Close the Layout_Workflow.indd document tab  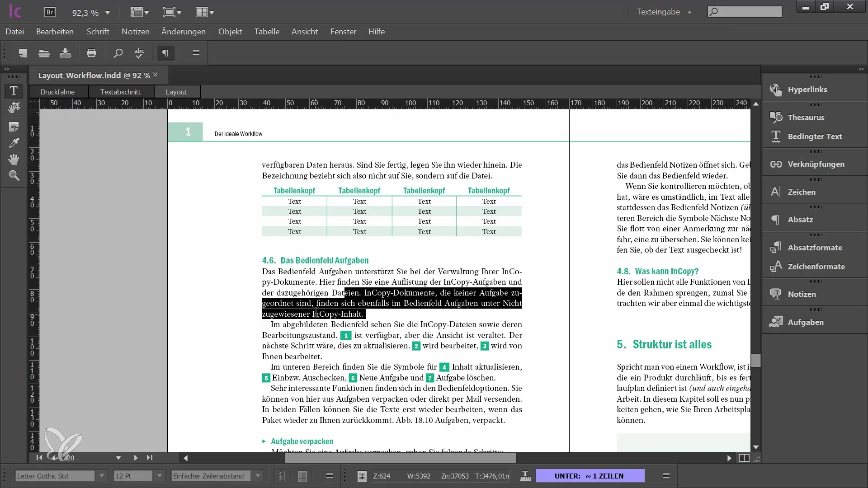click(156, 75)
